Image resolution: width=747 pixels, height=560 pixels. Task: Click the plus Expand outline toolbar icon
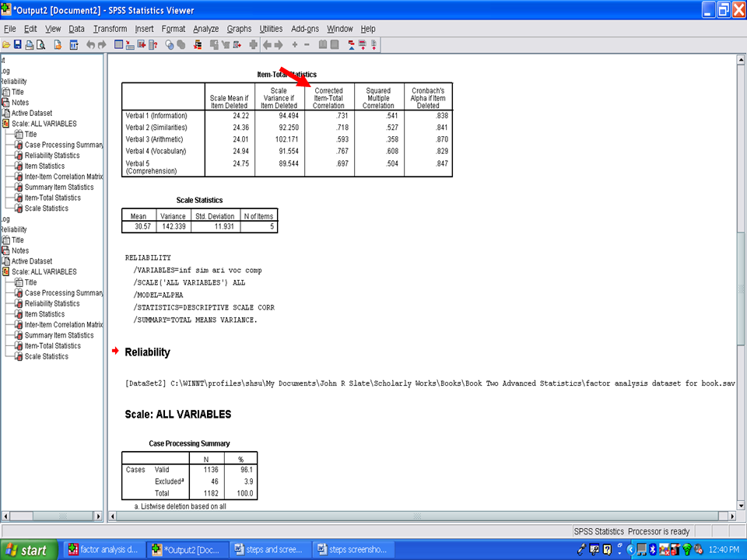tap(295, 45)
